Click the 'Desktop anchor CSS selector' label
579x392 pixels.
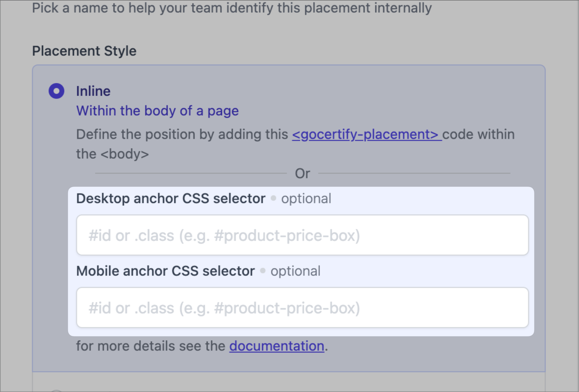coord(171,199)
